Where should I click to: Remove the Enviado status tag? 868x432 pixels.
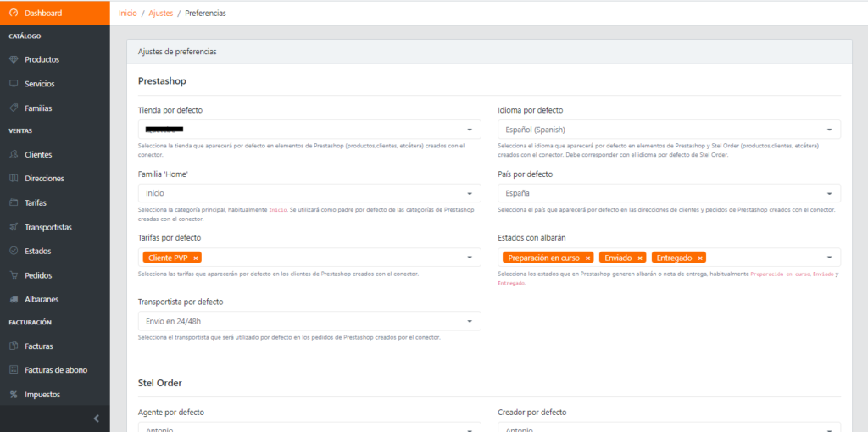point(640,258)
